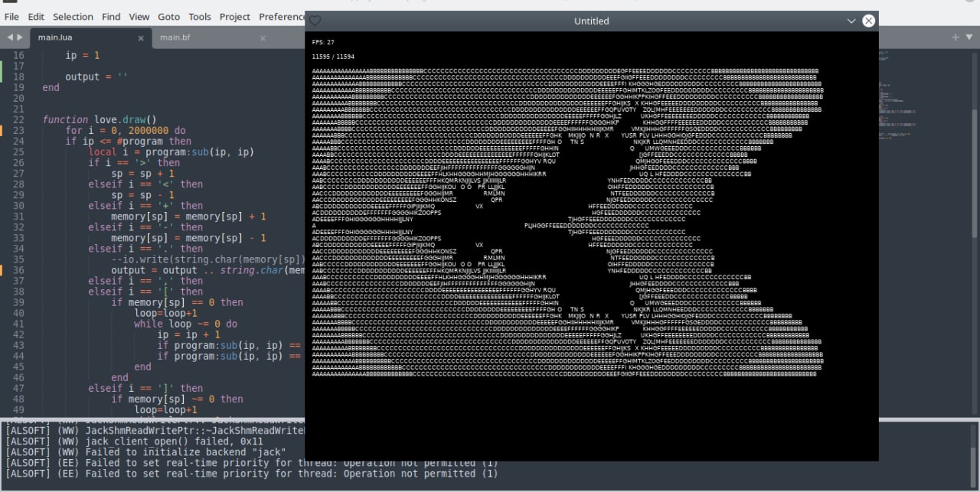Open the Tools menu
The height and width of the screenshot is (492, 980).
tap(200, 16)
